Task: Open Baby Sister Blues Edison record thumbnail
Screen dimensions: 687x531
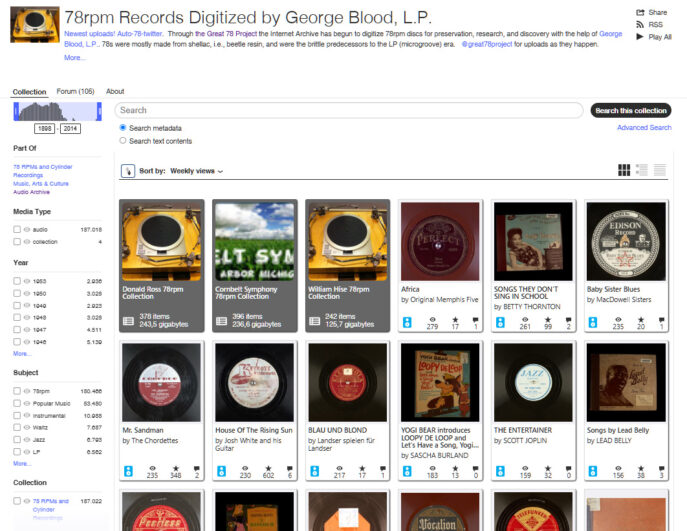Action: click(626, 241)
